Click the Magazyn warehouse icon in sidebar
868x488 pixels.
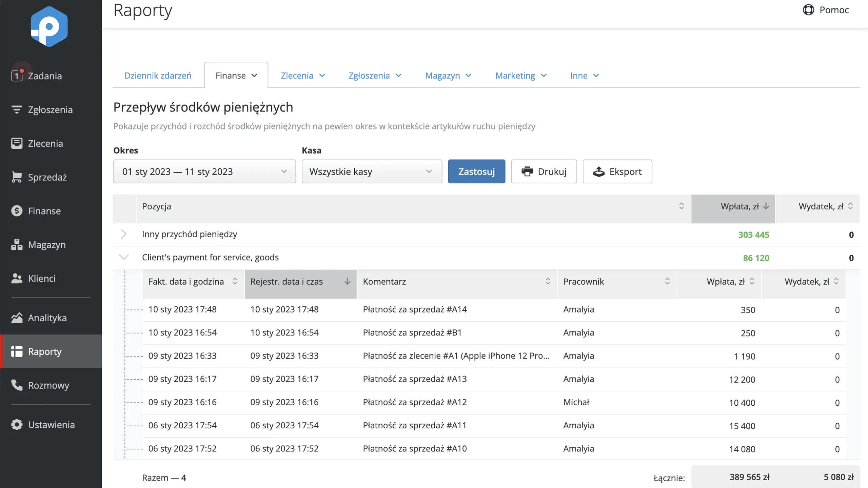[x=17, y=244]
